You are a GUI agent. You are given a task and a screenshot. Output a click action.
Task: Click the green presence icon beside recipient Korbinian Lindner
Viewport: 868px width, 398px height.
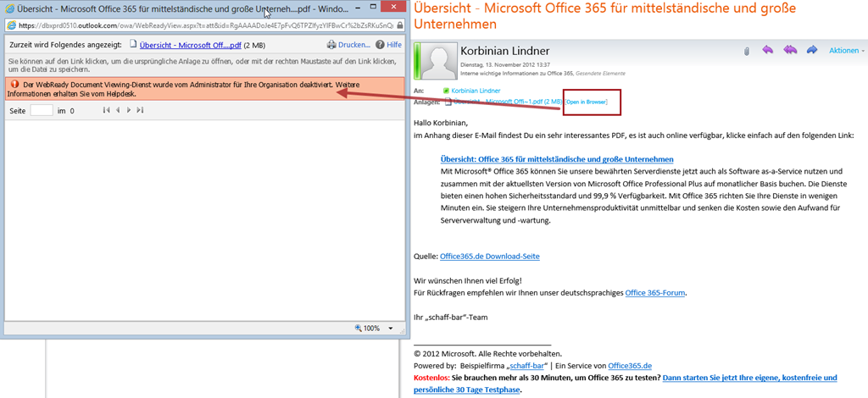click(x=446, y=90)
